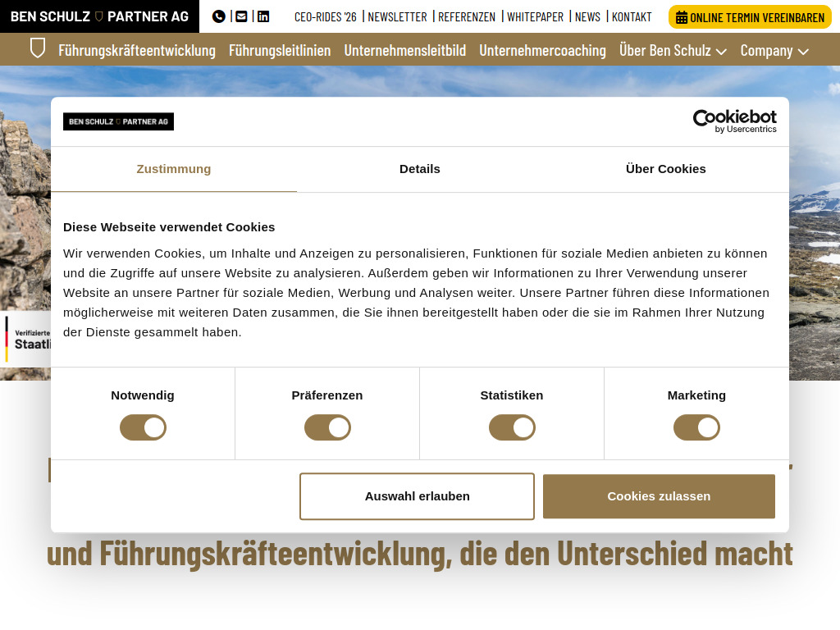
Task: Click the Auswahl erlauben button
Action: 417,496
